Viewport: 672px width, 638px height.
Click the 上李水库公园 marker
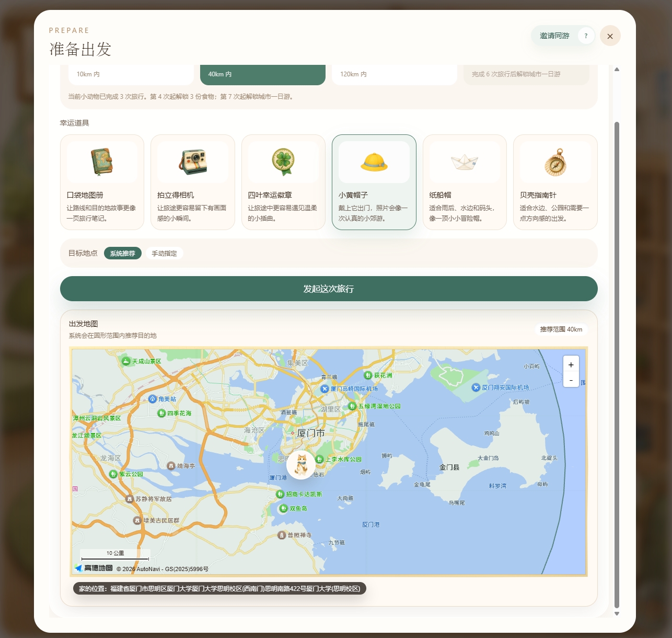pos(320,459)
